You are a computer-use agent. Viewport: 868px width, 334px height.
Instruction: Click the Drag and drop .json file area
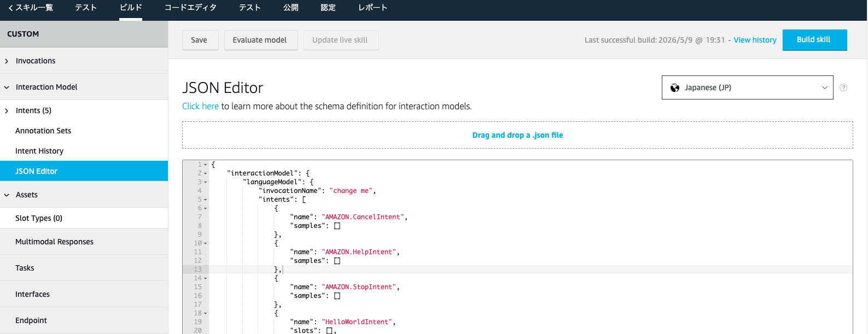(x=517, y=135)
